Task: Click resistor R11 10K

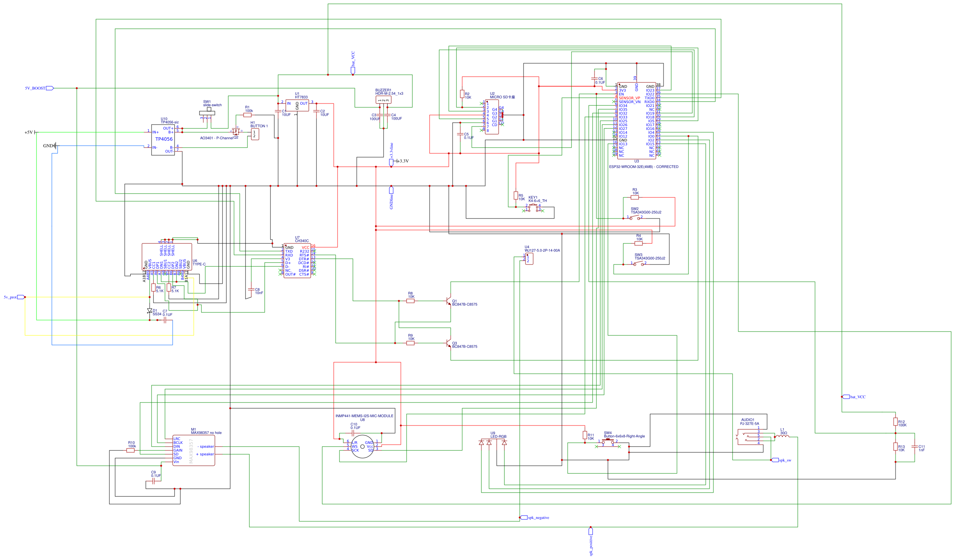Action: (585, 435)
